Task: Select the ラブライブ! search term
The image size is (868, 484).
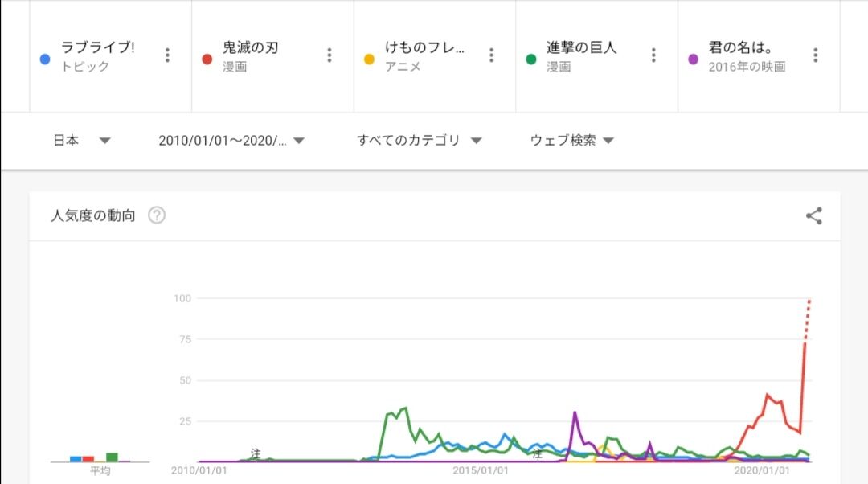Action: (98, 47)
